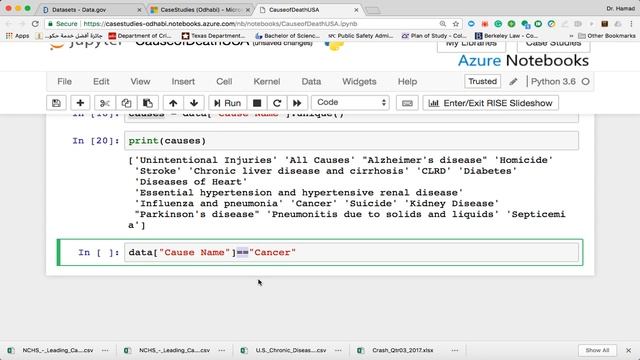Click into the active cell code input
640x360 pixels.
(351, 252)
